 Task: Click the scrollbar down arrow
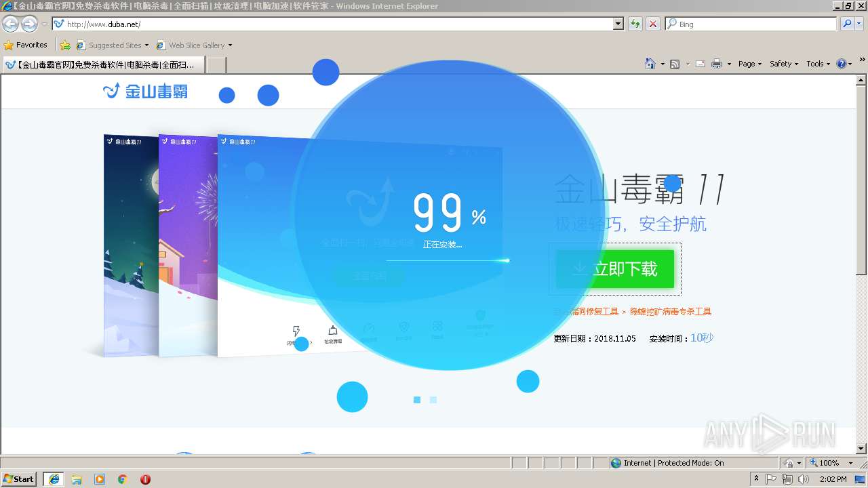[x=862, y=449]
